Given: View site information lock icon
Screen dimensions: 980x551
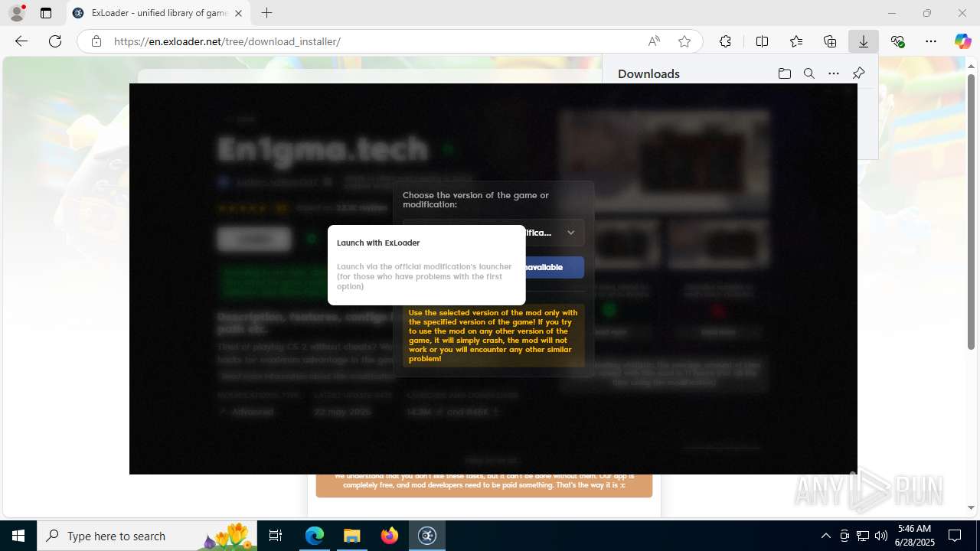Looking at the screenshot, I should coord(96,41).
